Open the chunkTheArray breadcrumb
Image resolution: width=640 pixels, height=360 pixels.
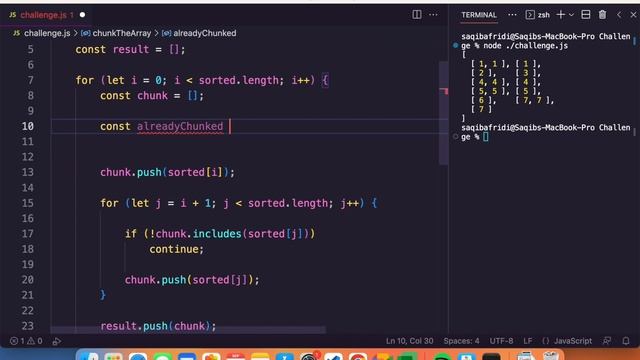(x=116, y=33)
